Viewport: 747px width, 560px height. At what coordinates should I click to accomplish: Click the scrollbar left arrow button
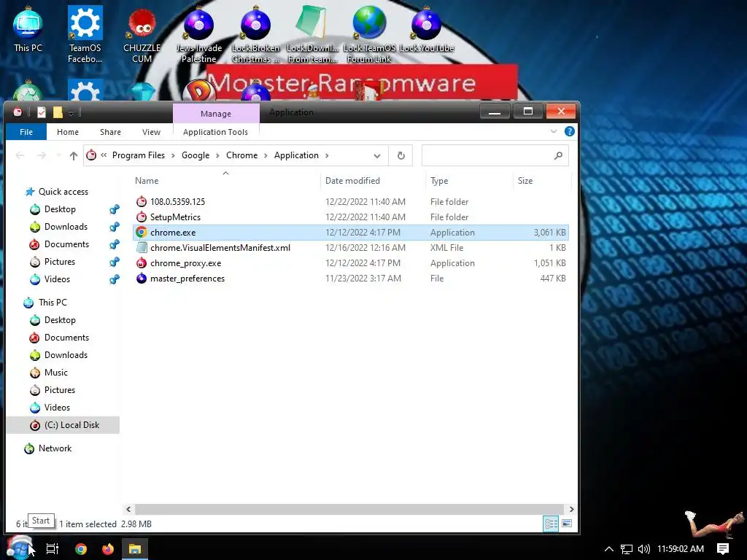pyautogui.click(x=128, y=509)
